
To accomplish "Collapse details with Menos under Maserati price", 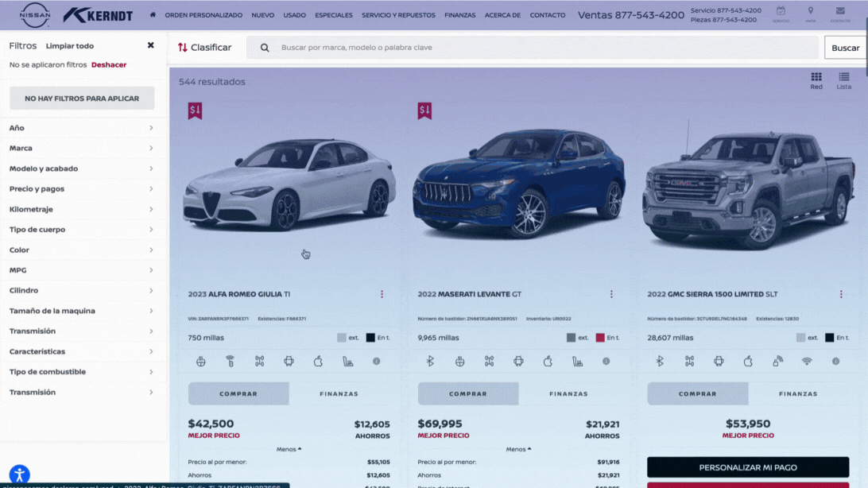I will pyautogui.click(x=519, y=449).
